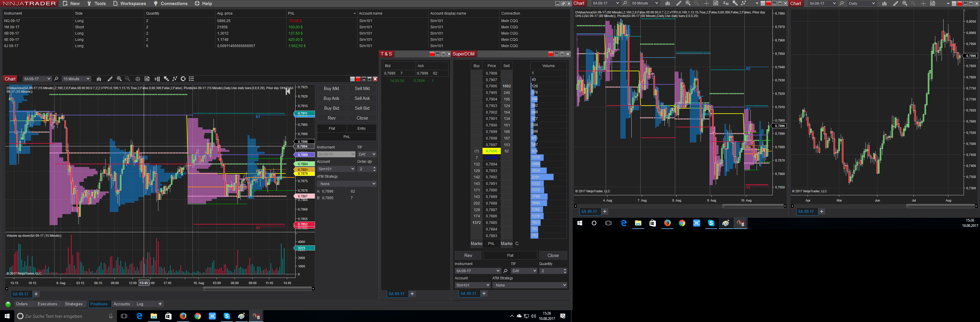Select drawing tools pencil in the 15 Minute chart
This screenshot has height=322, width=980.
click(x=110, y=79)
